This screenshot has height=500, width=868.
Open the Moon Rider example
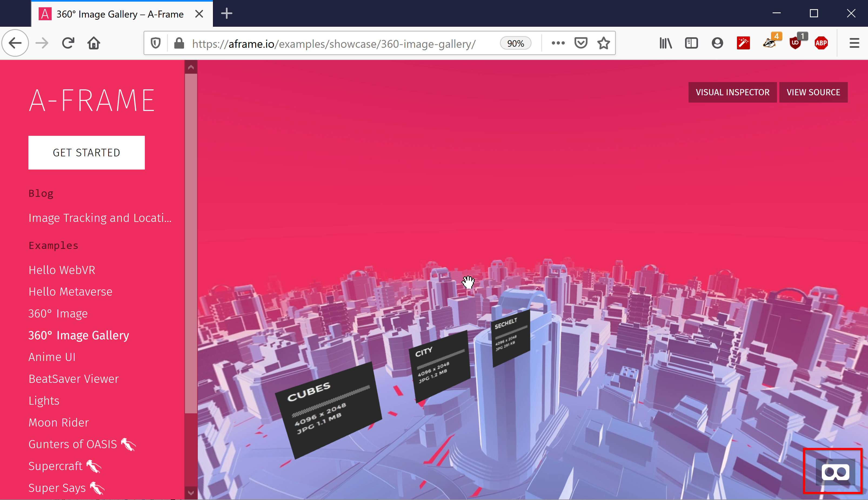(59, 423)
